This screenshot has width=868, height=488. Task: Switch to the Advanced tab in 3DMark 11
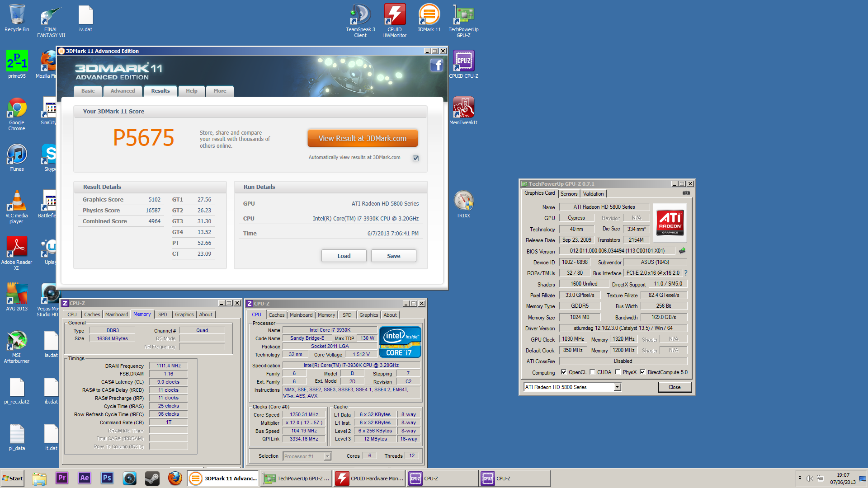[123, 91]
